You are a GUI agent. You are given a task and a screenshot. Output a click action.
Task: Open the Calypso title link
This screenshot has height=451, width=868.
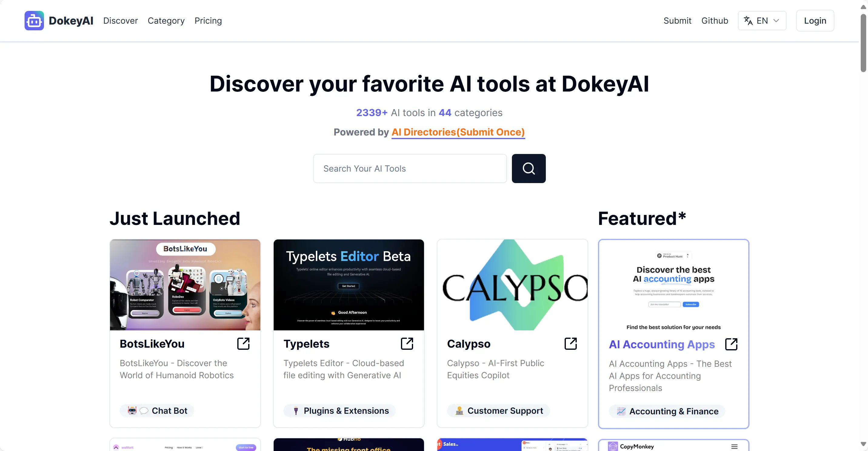tap(469, 344)
